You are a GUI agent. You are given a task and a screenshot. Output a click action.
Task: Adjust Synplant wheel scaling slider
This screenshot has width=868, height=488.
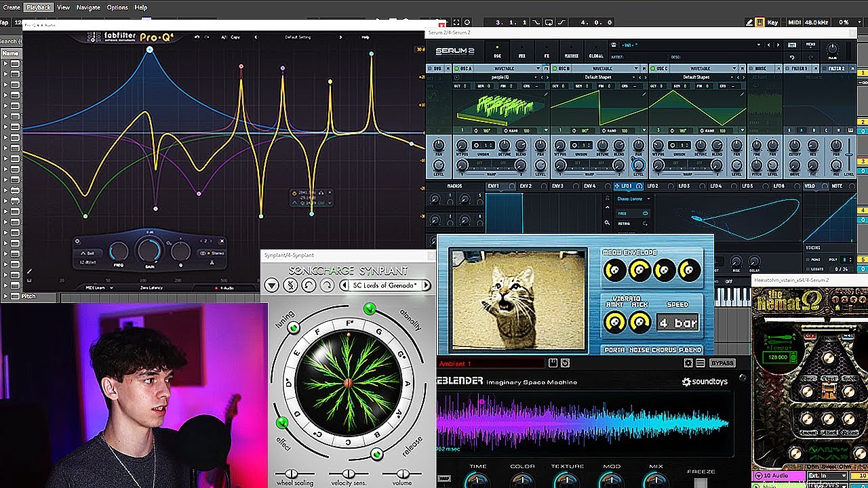coord(292,474)
